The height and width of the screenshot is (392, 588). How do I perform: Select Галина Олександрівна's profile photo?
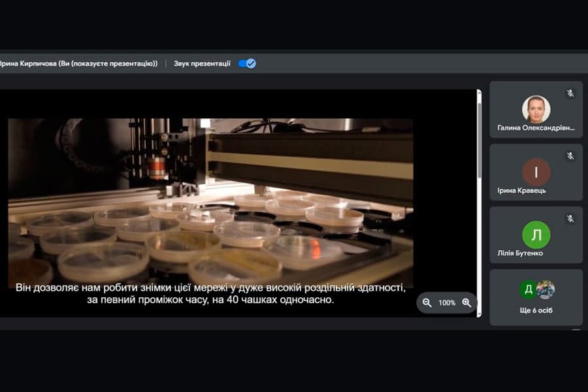point(536,109)
